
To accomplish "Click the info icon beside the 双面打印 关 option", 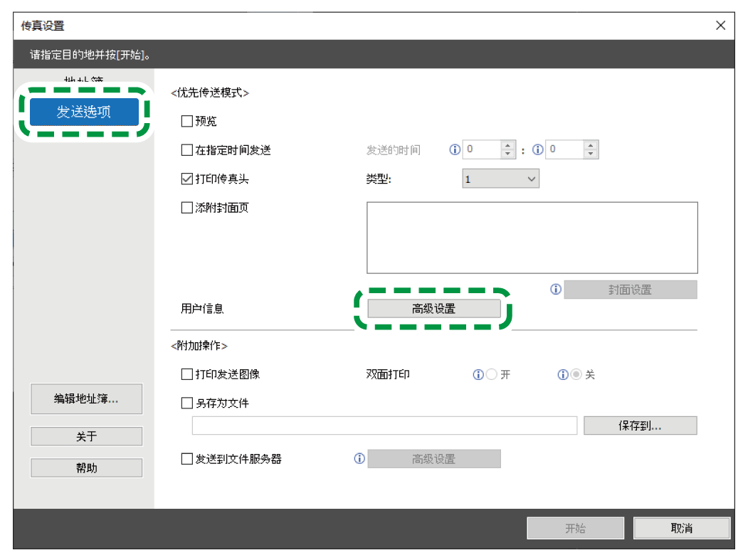I will tap(562, 374).
